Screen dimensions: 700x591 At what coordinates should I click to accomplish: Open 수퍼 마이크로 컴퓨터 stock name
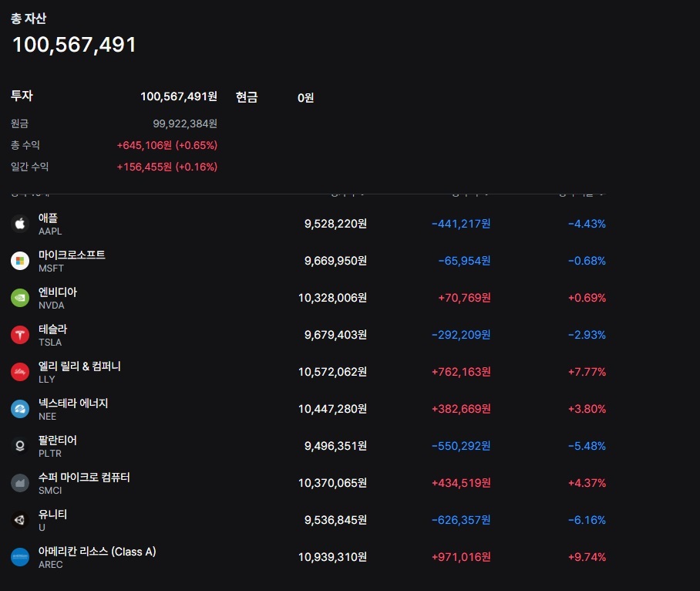[84, 478]
